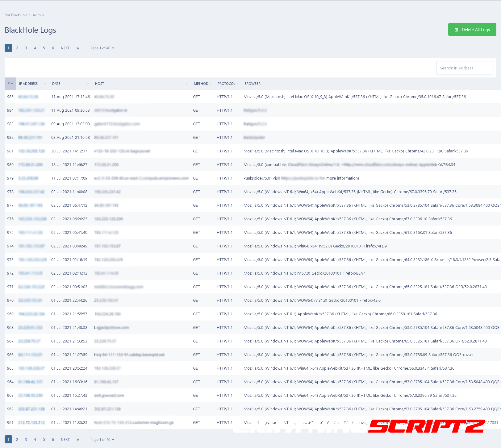This screenshot has height=448, width=501.
Task: Click the top last-page double-chevron icon
Action: pyautogui.click(x=78, y=48)
